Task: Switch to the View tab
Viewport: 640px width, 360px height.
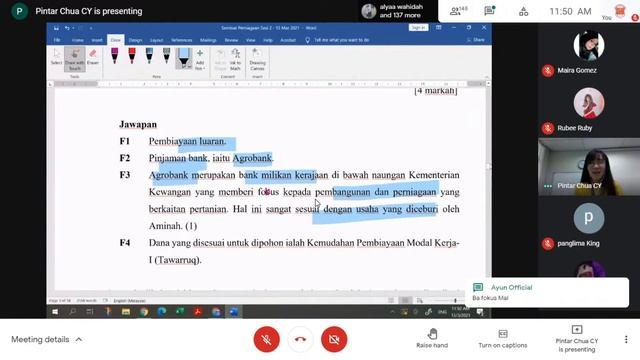Action: point(250,40)
